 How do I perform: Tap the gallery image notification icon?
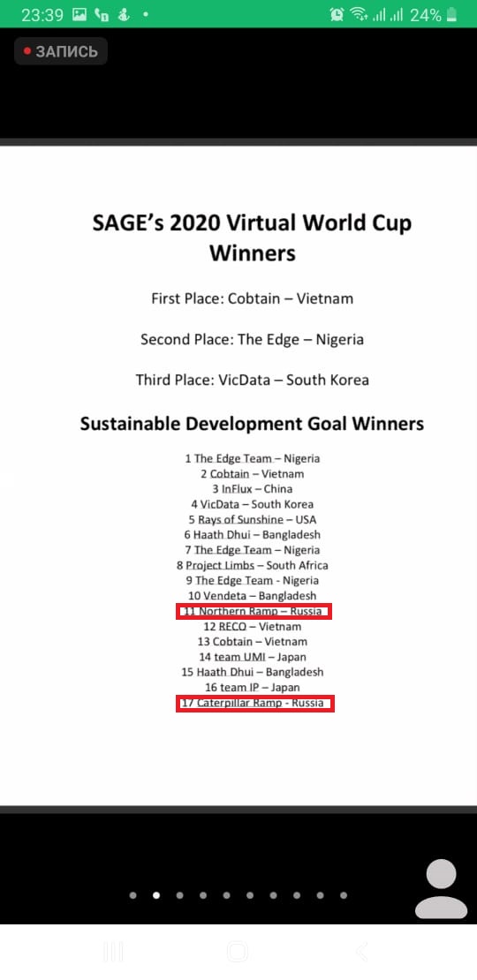pyautogui.click(x=79, y=15)
